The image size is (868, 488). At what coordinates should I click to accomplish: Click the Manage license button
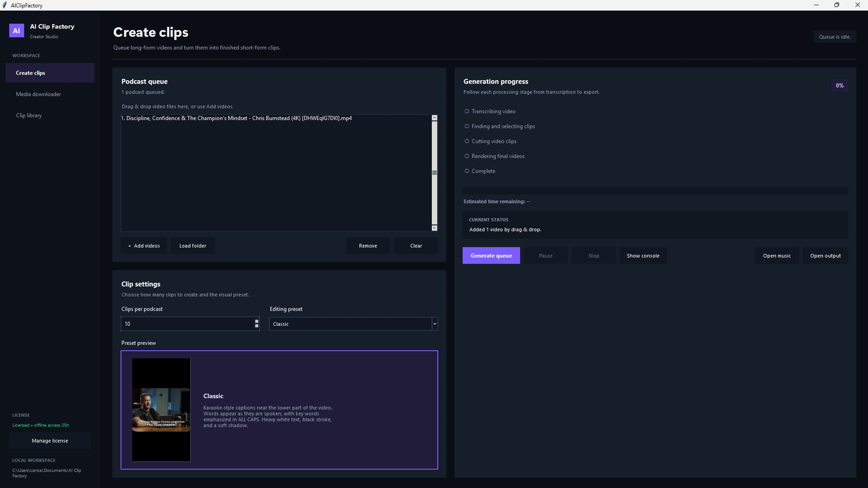click(x=50, y=441)
